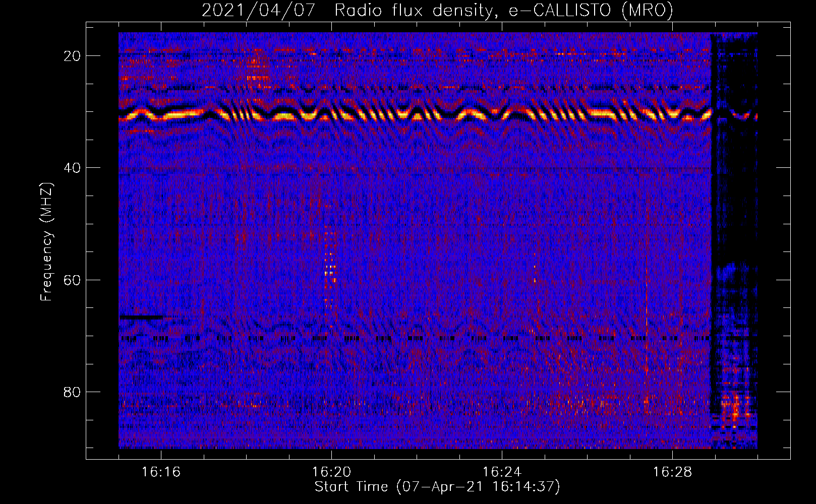Click the frequency tick label "40"

click(x=73, y=168)
